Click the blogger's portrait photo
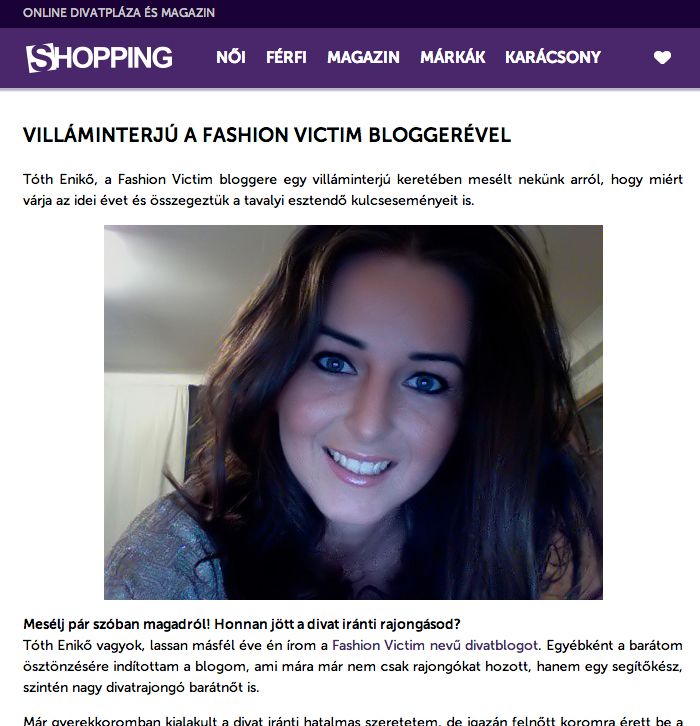700x726 pixels. tap(353, 412)
